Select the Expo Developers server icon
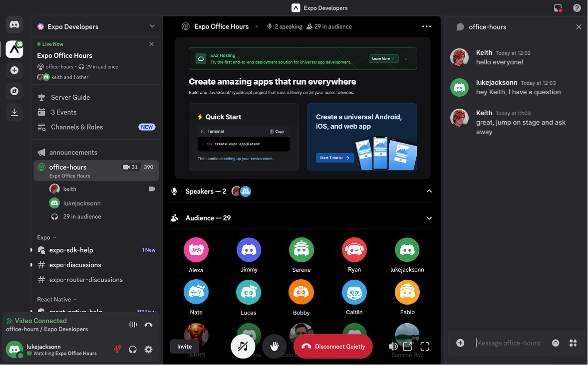The height and width of the screenshot is (365, 588). pyautogui.click(x=14, y=49)
